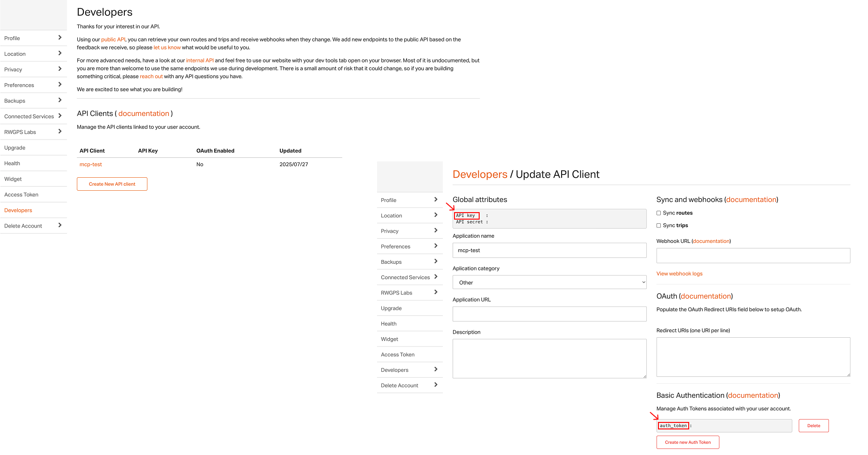Viewport: 868px width, 455px height.
Task: Navigate to the Access Token page
Action: pos(397,354)
